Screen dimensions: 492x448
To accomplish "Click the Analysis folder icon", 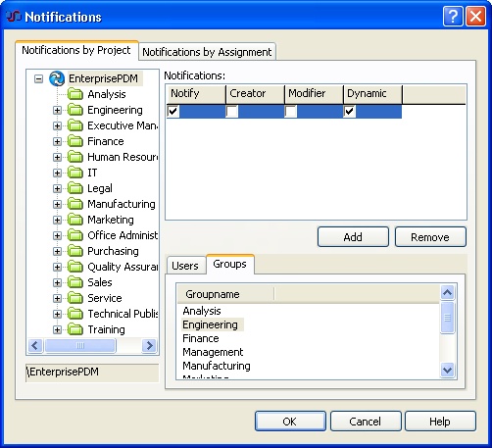I will coord(75,94).
